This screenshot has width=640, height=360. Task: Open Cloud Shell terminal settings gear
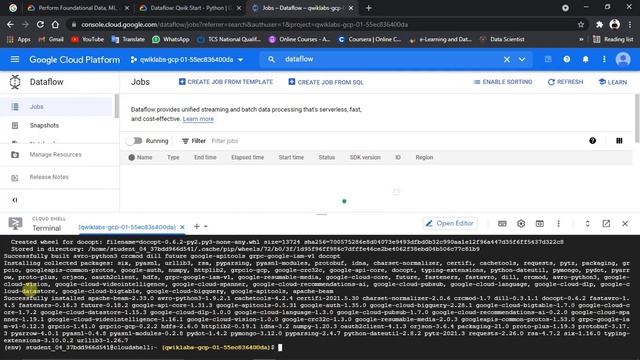[x=521, y=224]
